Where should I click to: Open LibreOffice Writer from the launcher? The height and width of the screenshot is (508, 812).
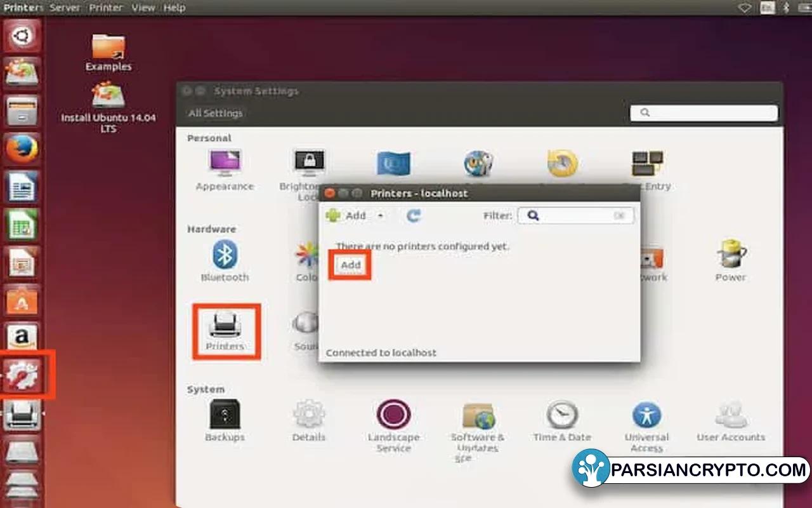(23, 188)
